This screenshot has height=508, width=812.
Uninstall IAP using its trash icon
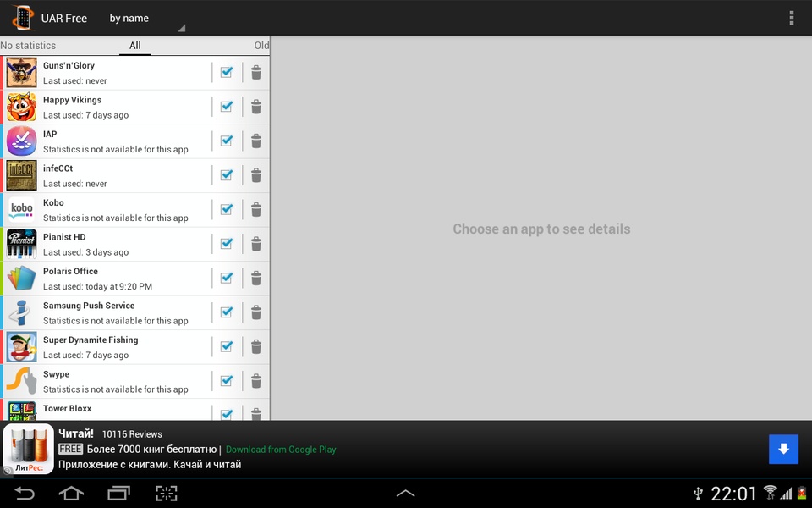tap(255, 141)
